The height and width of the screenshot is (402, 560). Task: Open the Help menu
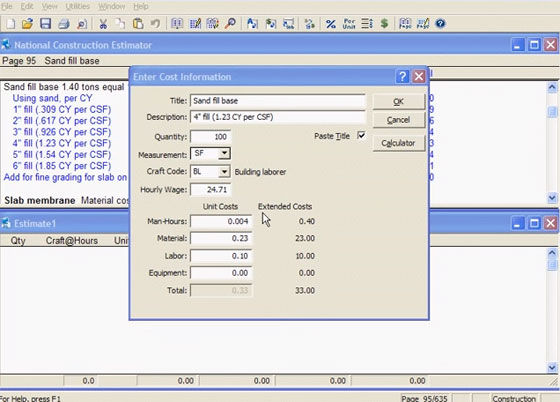141,6
